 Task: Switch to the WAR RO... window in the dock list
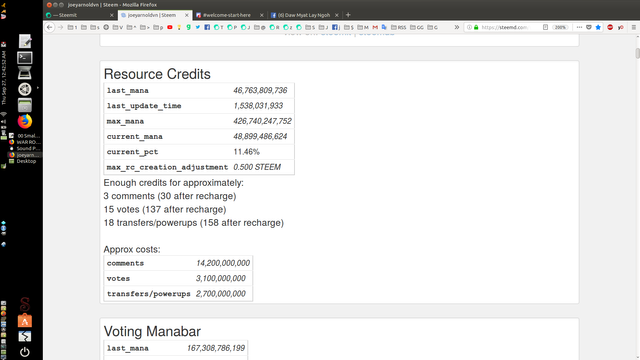[x=24, y=142]
